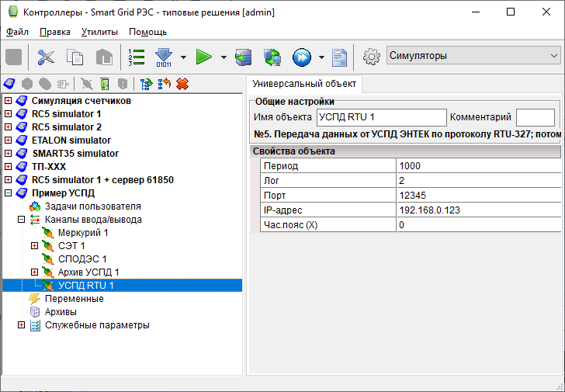565x392 pixels.
Task: Collapse the Пример УСПД node
Action: (x=8, y=193)
